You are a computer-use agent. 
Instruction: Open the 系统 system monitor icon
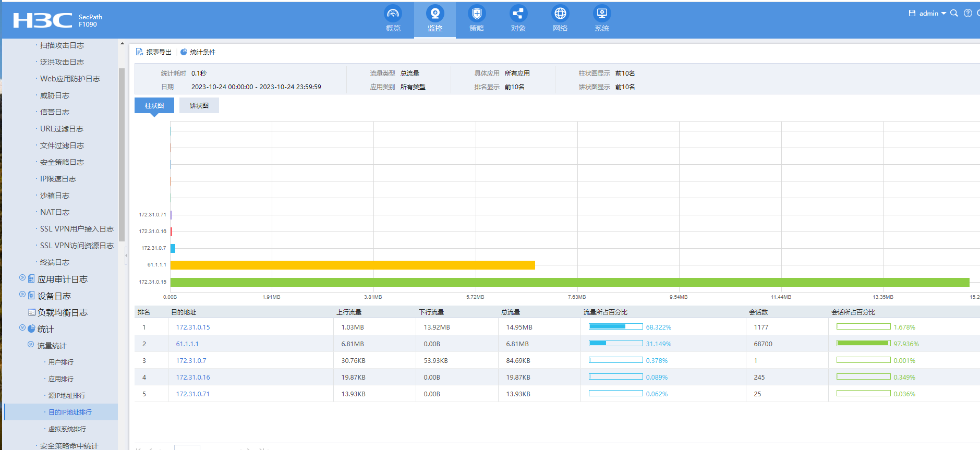(601, 14)
